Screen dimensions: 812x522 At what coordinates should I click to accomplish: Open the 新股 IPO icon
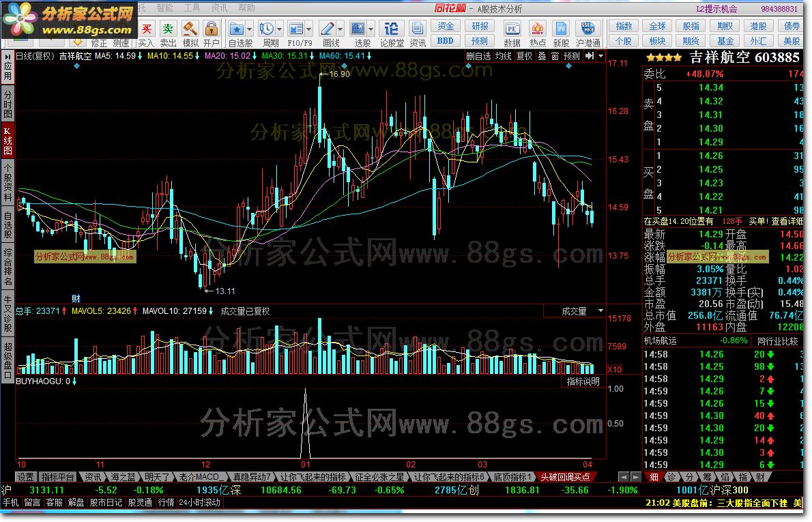[x=561, y=29]
